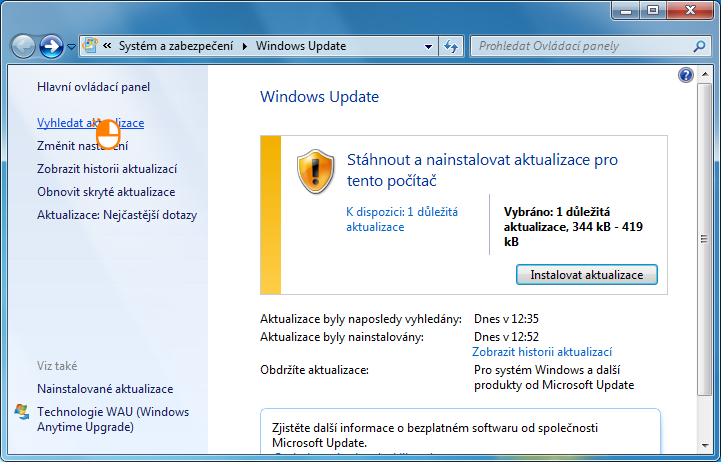
Task: Close the Windows Update window
Action: pos(690,11)
